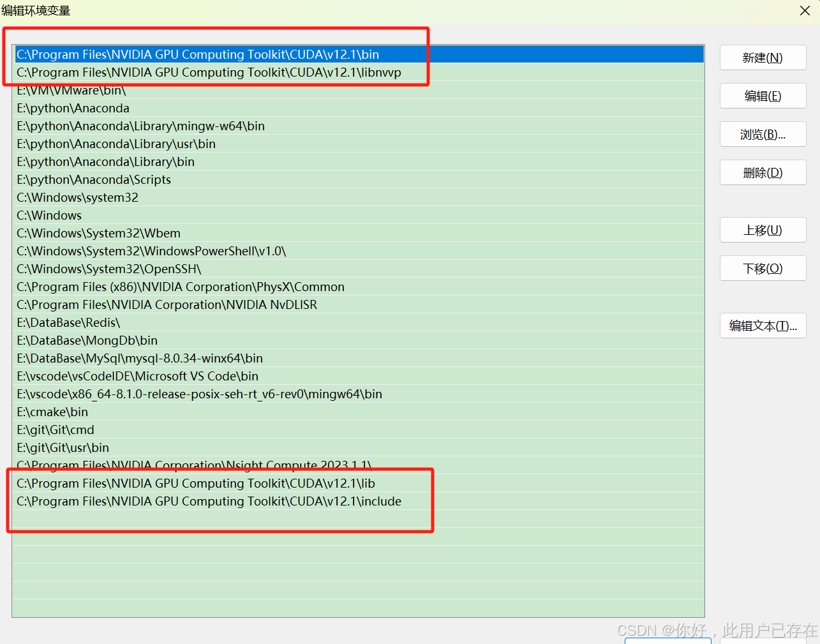Select the C:\Windows path entry
820x644 pixels.
(x=358, y=215)
